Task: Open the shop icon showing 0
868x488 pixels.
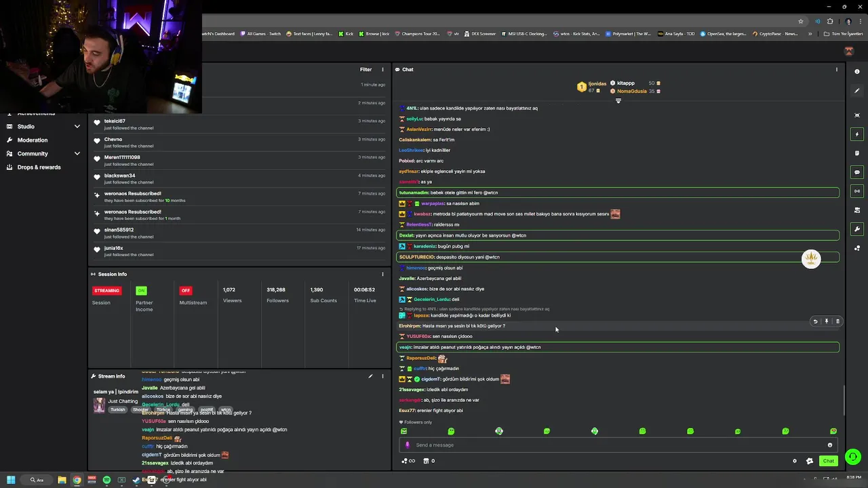Action: pyautogui.click(x=429, y=461)
